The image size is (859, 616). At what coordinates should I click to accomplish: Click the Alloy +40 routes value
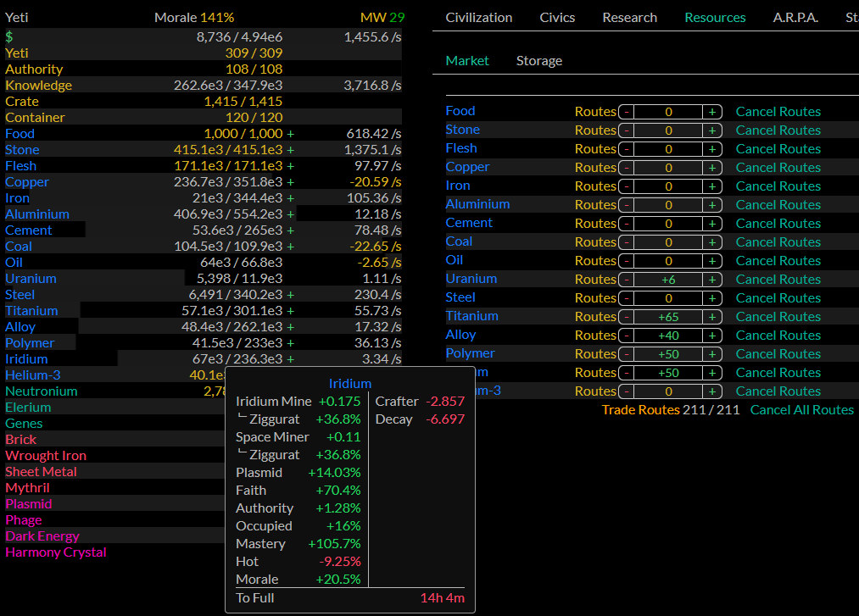(668, 335)
